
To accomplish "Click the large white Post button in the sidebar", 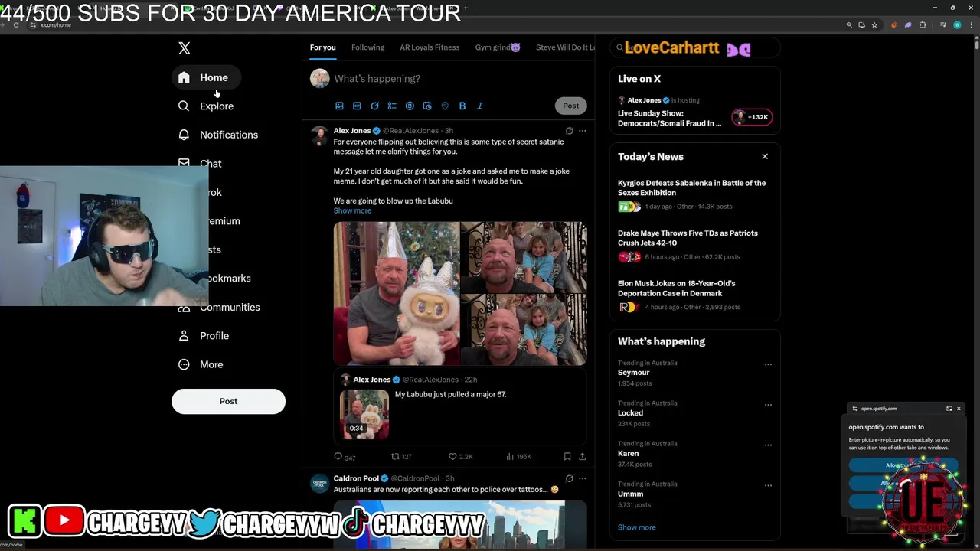I will (228, 401).
